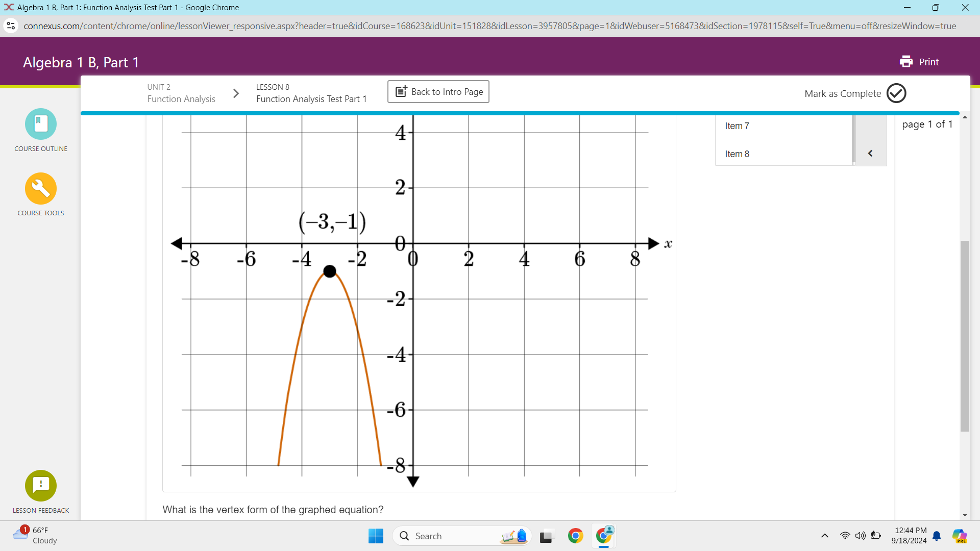Open the weather widget showing 66°F Cloudy

click(x=35, y=536)
